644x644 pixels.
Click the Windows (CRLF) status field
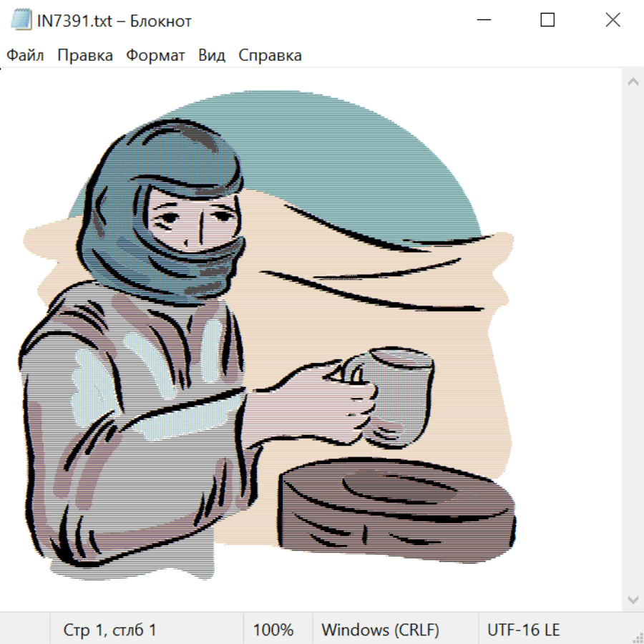point(380,630)
